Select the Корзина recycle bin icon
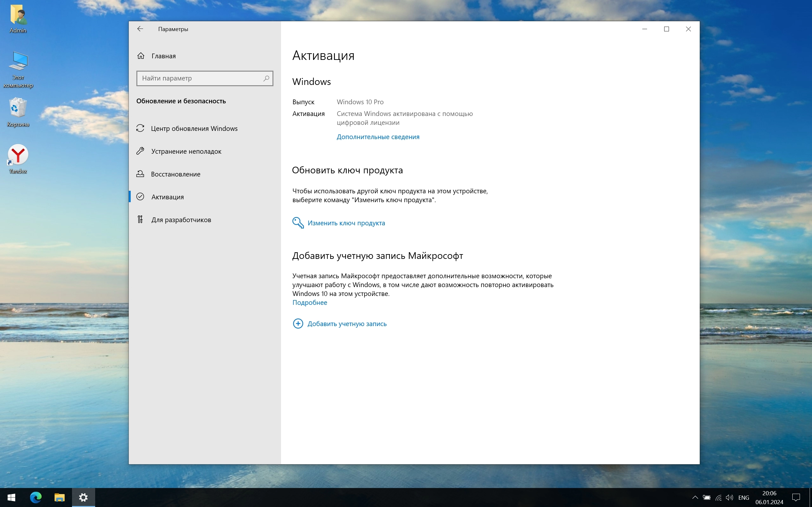812x507 pixels. (x=18, y=108)
